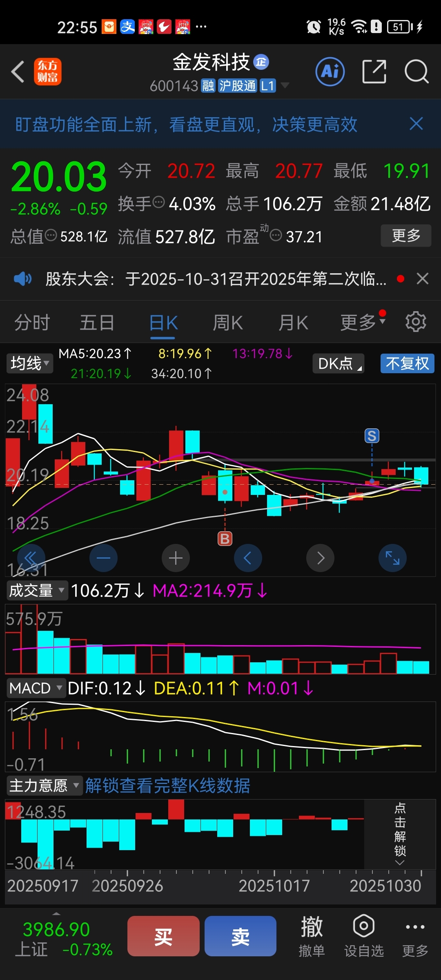Screen dimensions: 441x980
Task: Expand chart to fullscreen
Action: 392,558
